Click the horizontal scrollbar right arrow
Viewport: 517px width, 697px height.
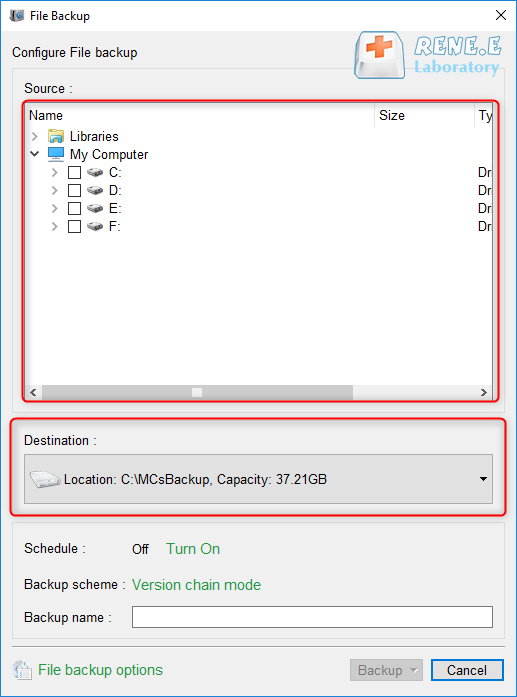tap(484, 393)
